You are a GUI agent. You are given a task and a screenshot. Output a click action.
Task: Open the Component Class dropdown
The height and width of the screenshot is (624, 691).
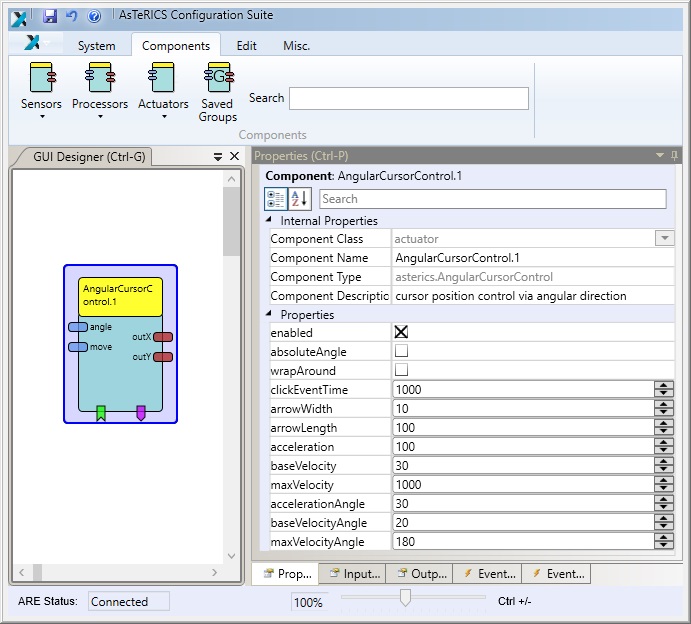pyautogui.click(x=665, y=238)
